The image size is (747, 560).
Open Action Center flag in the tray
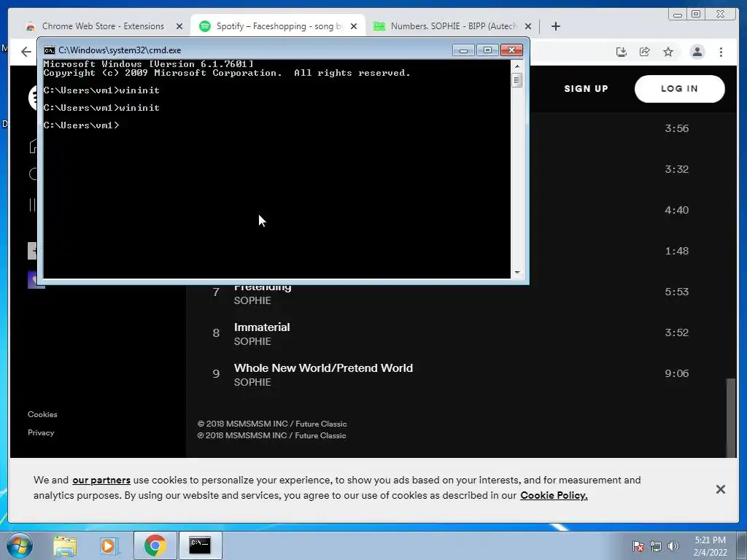(638, 546)
